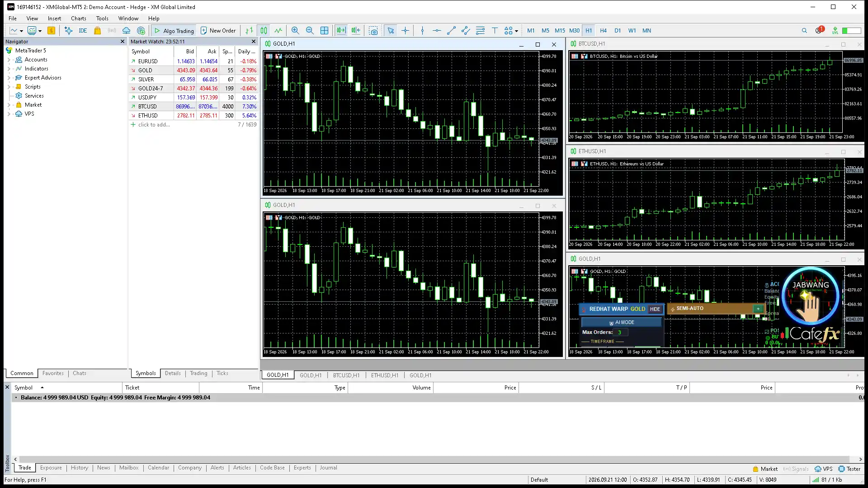The image size is (868, 488).
Task: Select the H4 timeframe
Action: [603, 31]
